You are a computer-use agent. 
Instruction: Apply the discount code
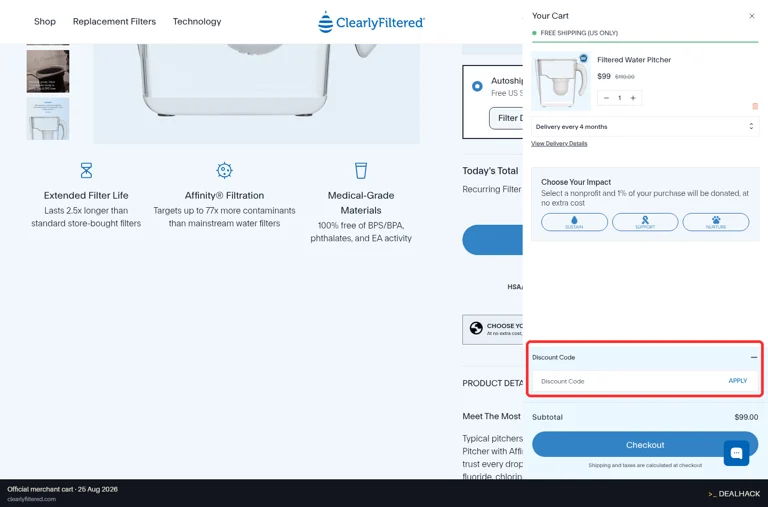click(738, 381)
